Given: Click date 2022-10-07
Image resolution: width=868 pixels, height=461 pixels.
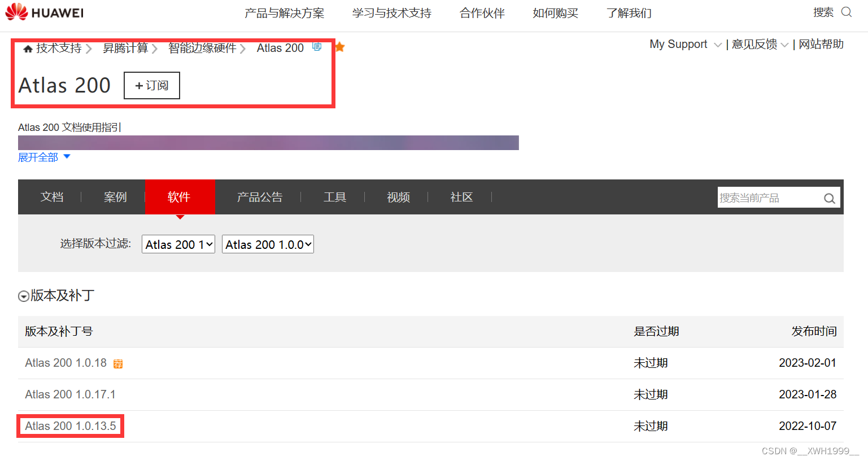Looking at the screenshot, I should 808,426.
